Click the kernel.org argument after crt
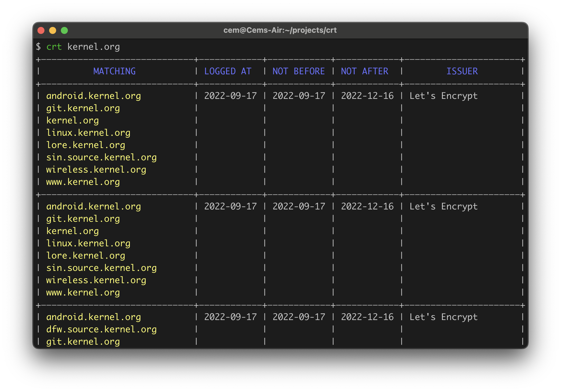Viewport: 561px width, 392px height. [x=94, y=47]
